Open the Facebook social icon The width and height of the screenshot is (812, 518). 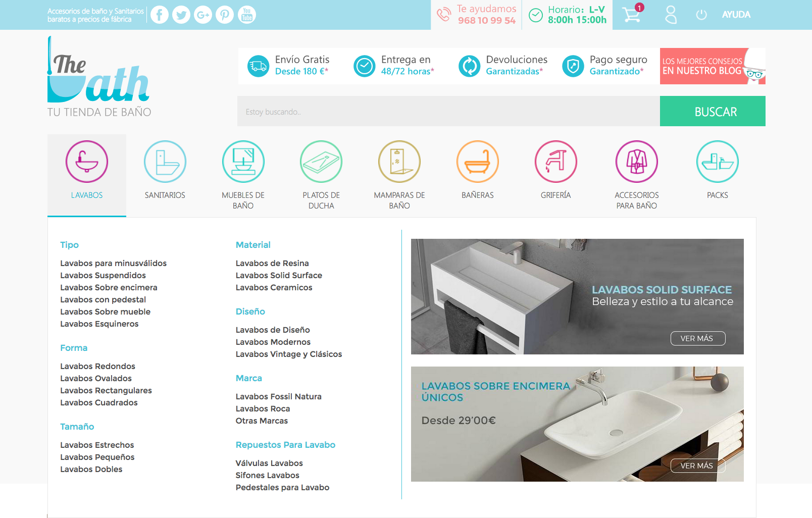coord(160,15)
